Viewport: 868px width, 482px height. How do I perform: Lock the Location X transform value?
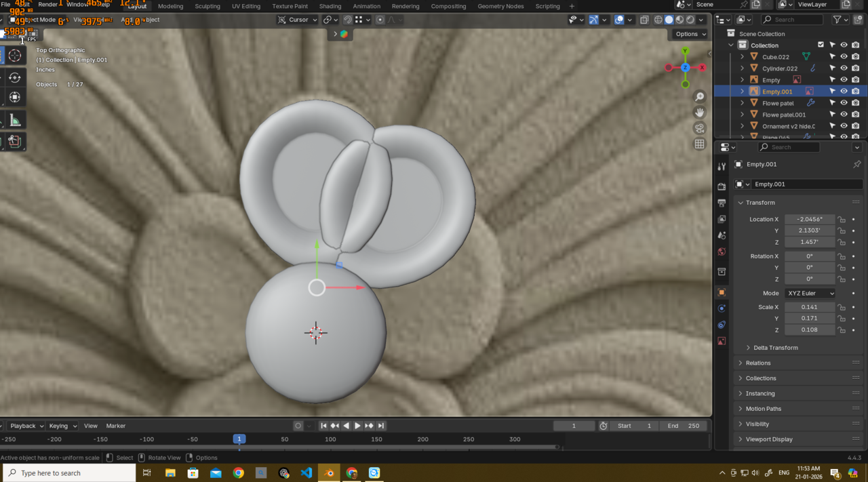(842, 220)
